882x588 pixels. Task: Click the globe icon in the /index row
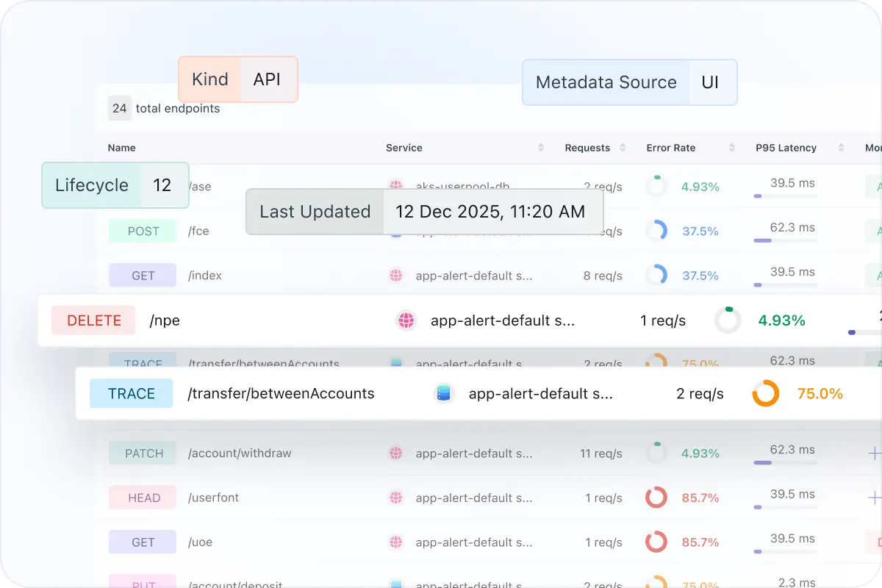(396, 276)
